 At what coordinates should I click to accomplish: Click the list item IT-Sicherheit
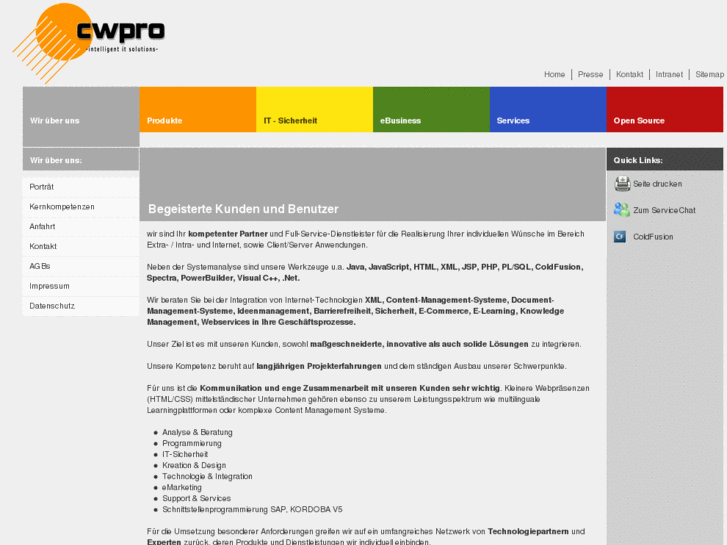pos(185,455)
